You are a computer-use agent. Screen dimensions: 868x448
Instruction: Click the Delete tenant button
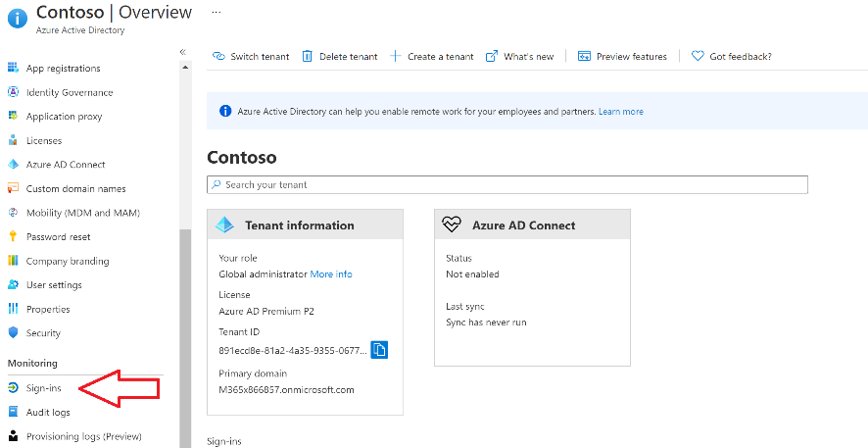click(340, 56)
